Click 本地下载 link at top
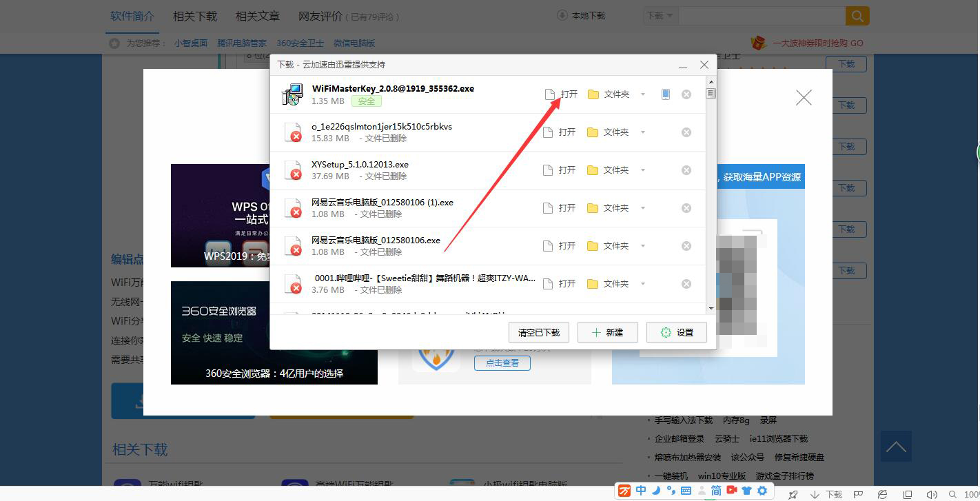The height and width of the screenshot is (501, 980). click(x=581, y=16)
